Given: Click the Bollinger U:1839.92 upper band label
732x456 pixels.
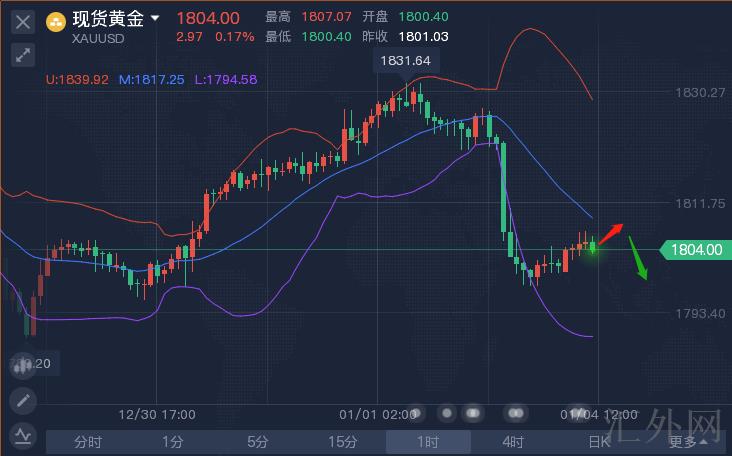Looking at the screenshot, I should (x=78, y=79).
